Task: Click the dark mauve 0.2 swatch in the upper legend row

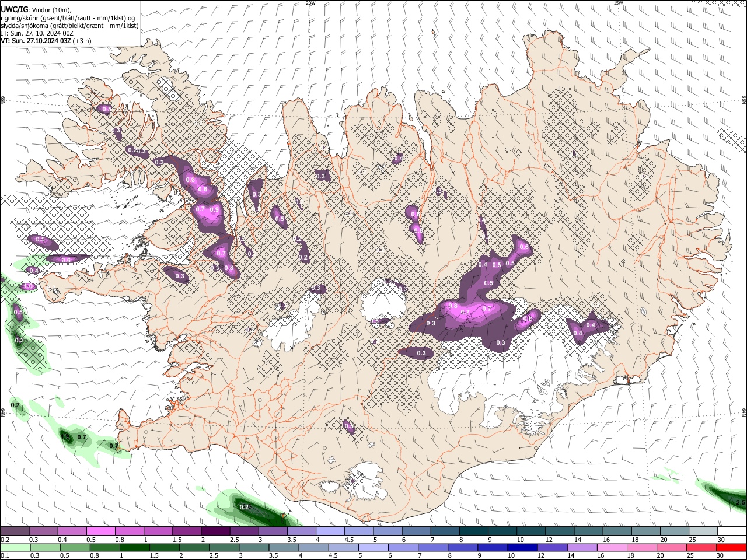Action: pos(15,531)
